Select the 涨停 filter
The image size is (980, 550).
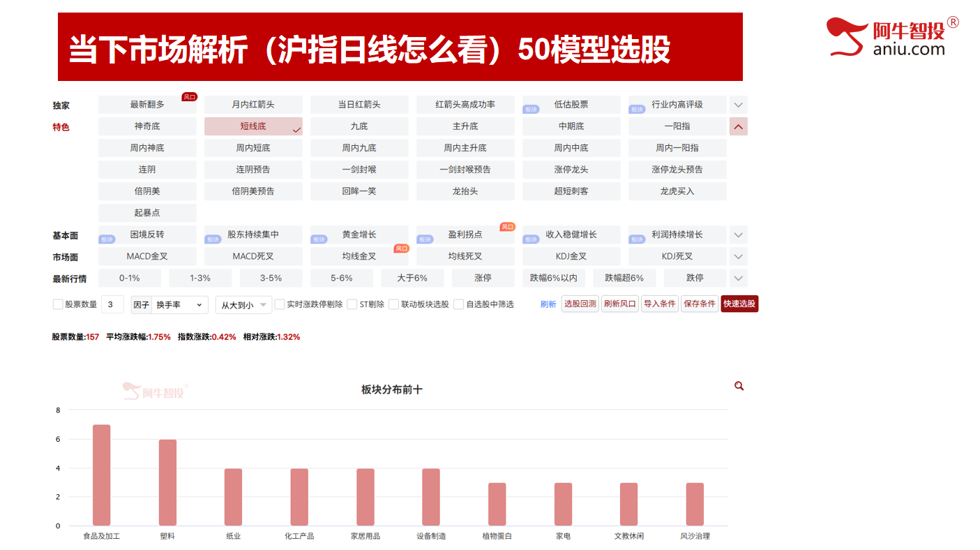pos(483,278)
